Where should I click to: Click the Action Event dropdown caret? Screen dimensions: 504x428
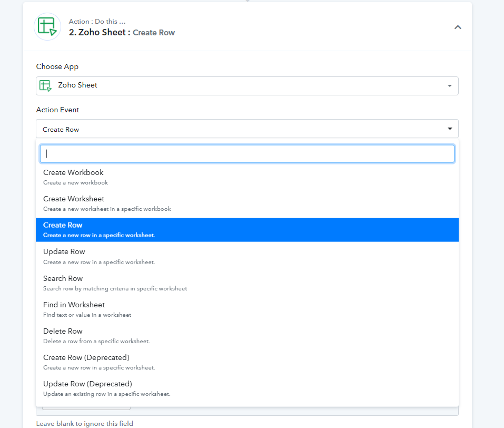pos(450,129)
